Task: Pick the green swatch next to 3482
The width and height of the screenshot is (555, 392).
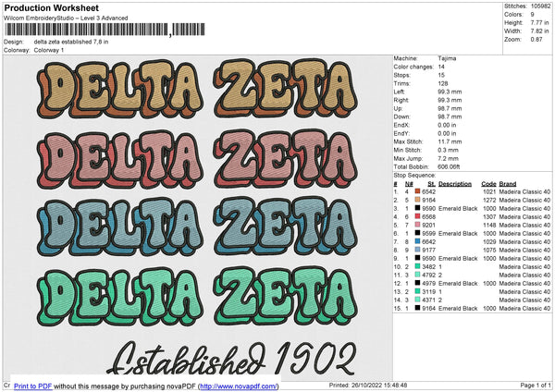Action: (x=418, y=266)
